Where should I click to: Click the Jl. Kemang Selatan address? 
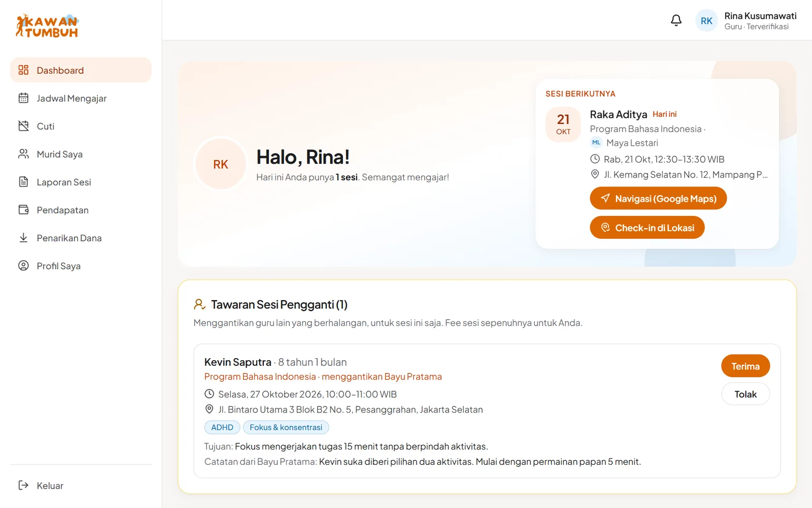coord(686,174)
